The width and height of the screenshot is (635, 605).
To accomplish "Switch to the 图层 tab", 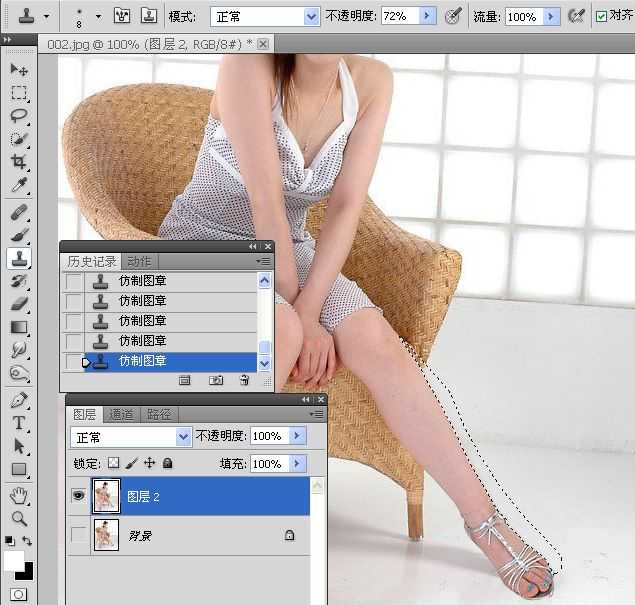I will [x=85, y=415].
